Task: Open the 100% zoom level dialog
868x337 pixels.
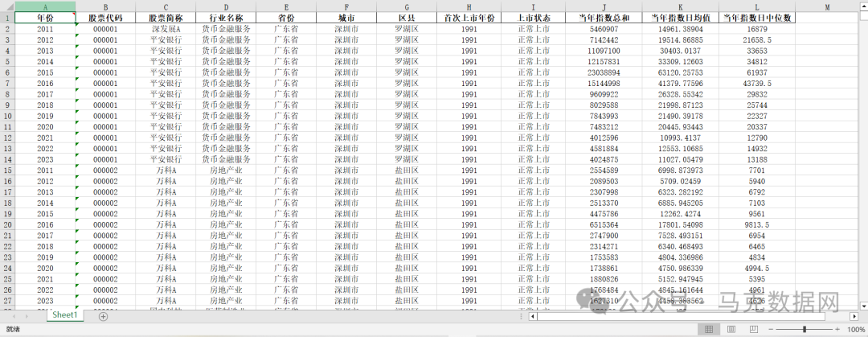Action: point(856,329)
